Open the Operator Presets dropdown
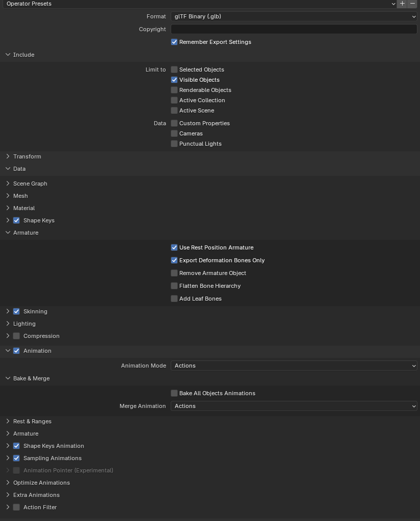The width and height of the screenshot is (420, 521). coord(199,4)
